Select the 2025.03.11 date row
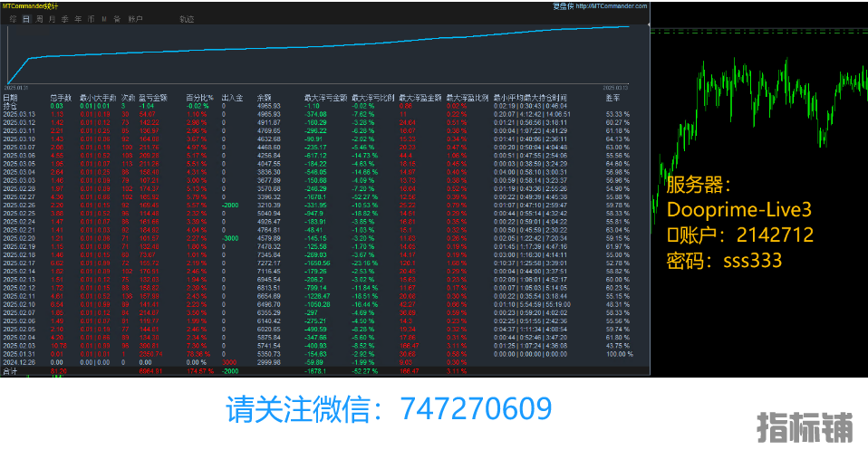868x450 pixels. 325,130
